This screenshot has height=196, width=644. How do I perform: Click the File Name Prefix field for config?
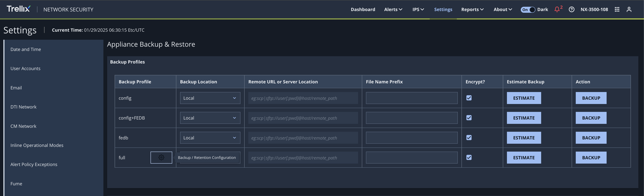[412, 98]
